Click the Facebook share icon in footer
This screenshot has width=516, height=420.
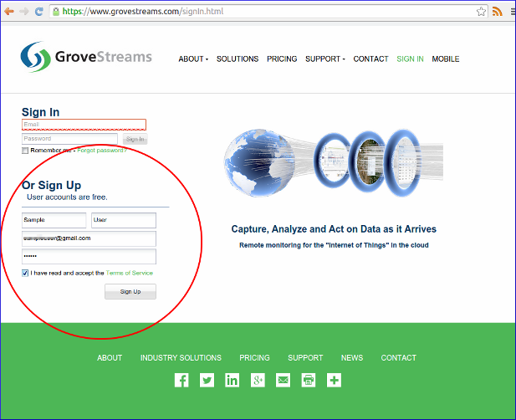pos(181,380)
